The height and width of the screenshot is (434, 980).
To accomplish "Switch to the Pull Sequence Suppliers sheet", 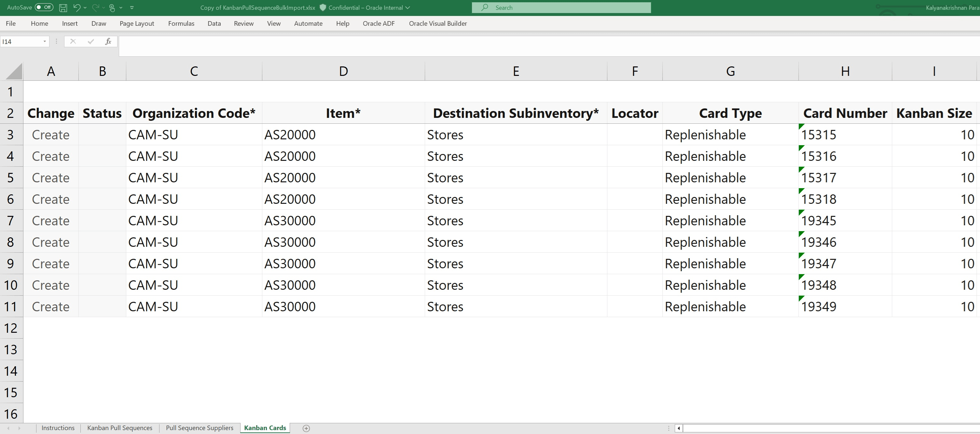I will [x=199, y=427].
